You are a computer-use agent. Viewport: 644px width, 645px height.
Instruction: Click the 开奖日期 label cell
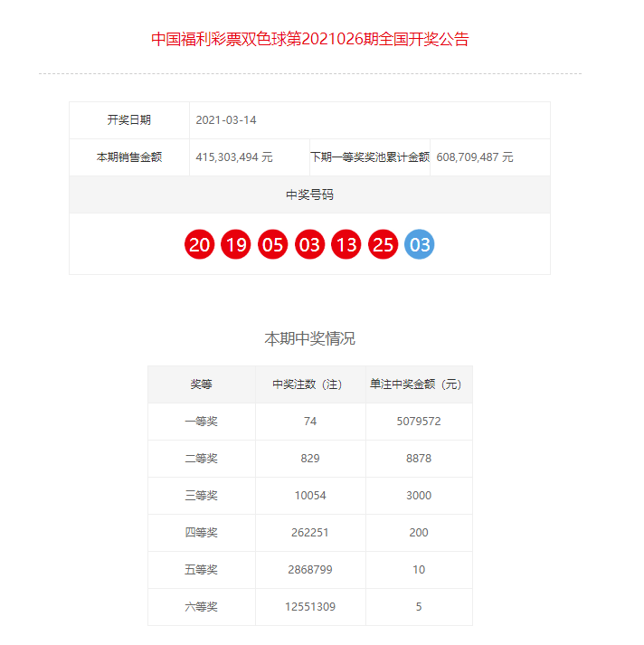pyautogui.click(x=129, y=120)
